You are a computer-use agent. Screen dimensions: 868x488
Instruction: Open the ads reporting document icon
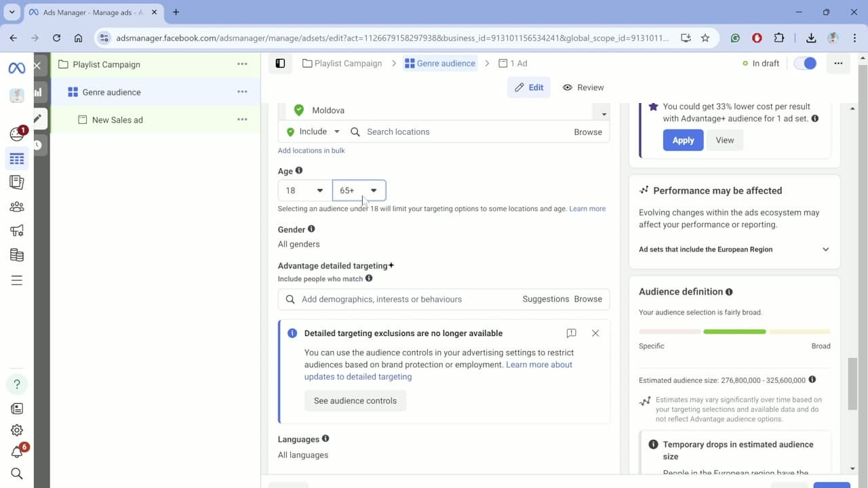[17, 182]
